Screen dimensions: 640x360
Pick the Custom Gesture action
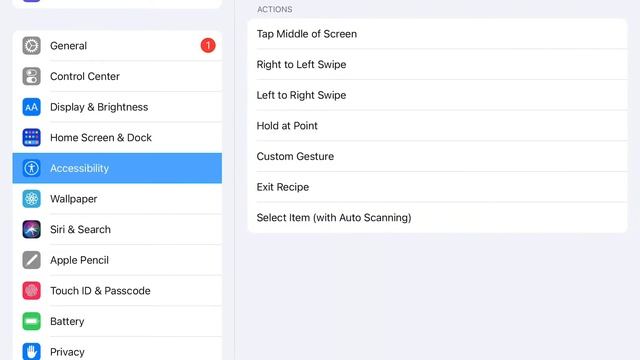(x=437, y=156)
